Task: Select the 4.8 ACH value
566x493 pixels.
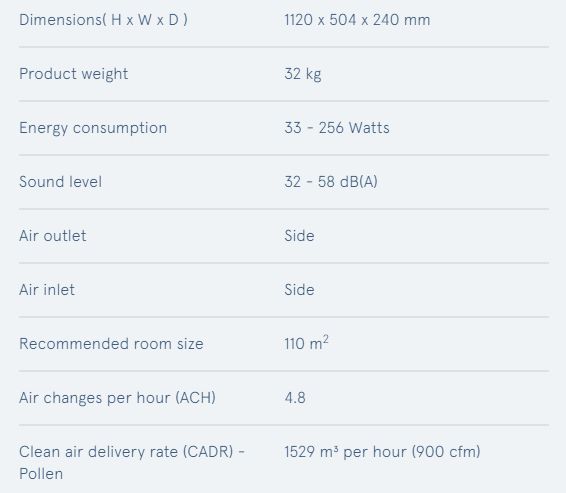Action: [x=295, y=398]
